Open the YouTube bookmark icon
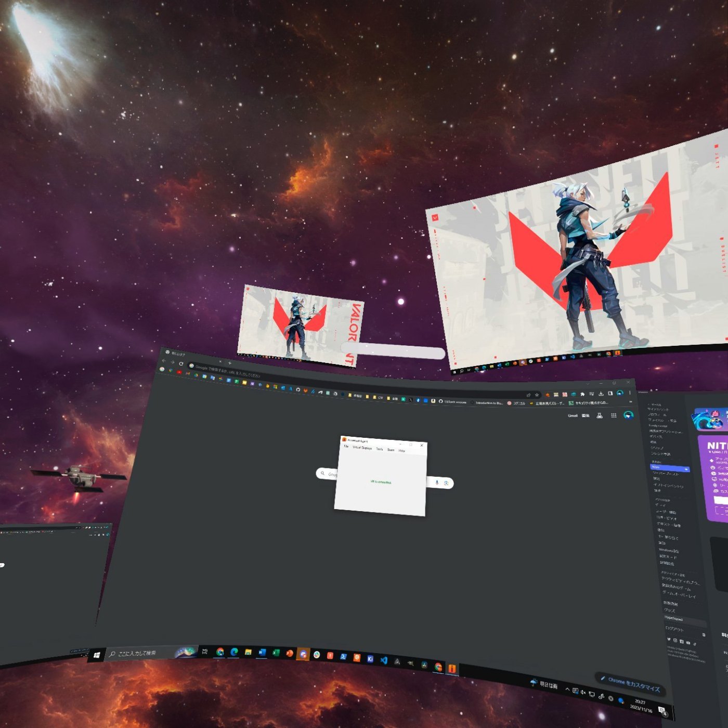This screenshot has width=728, height=728. click(x=179, y=372)
